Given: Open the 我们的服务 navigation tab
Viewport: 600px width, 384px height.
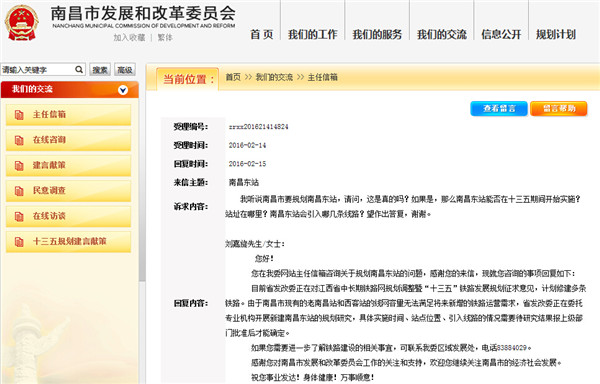Looking at the screenshot, I should click(x=377, y=34).
